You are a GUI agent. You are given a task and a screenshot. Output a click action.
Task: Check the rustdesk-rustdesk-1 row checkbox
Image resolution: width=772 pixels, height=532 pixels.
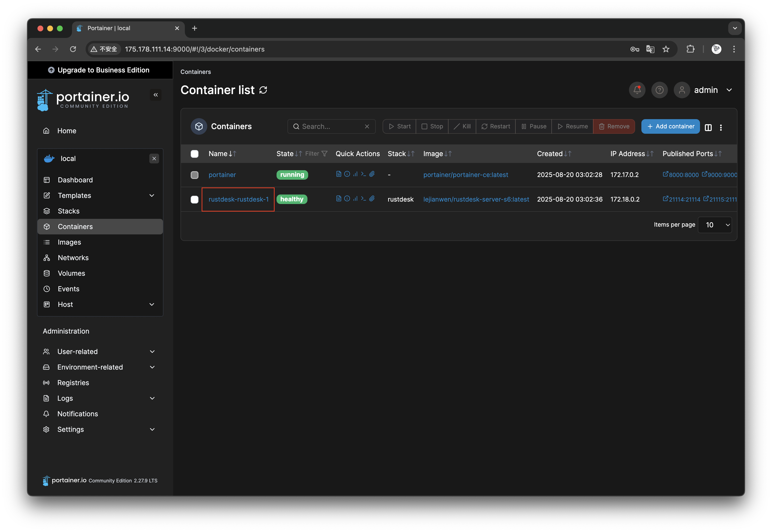[x=194, y=199]
